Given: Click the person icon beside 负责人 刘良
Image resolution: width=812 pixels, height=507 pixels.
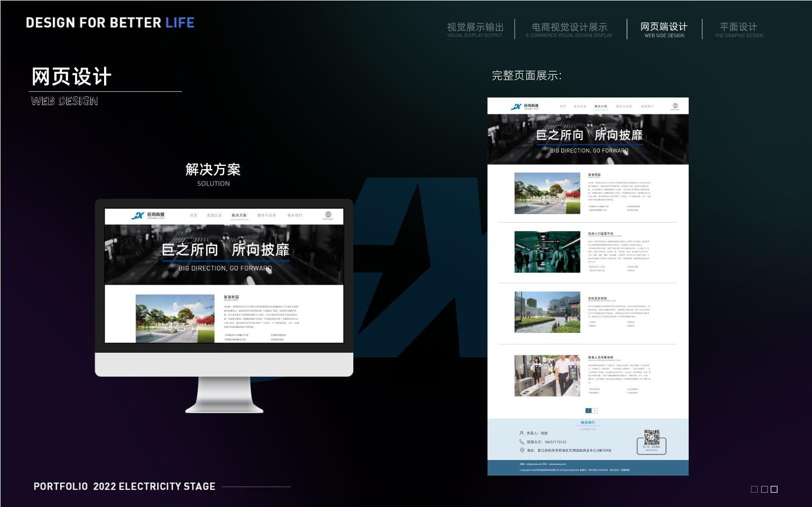Looking at the screenshot, I should [521, 433].
